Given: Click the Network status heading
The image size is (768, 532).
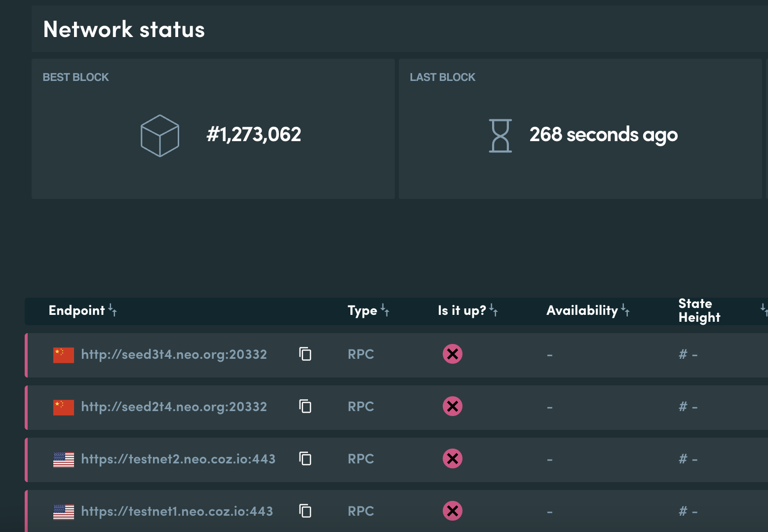Looking at the screenshot, I should (124, 29).
